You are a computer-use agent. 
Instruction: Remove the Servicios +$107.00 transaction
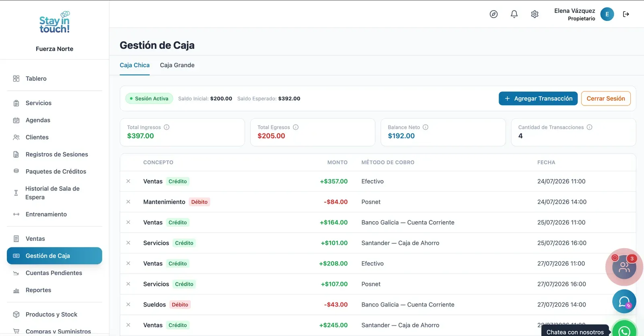point(128,284)
